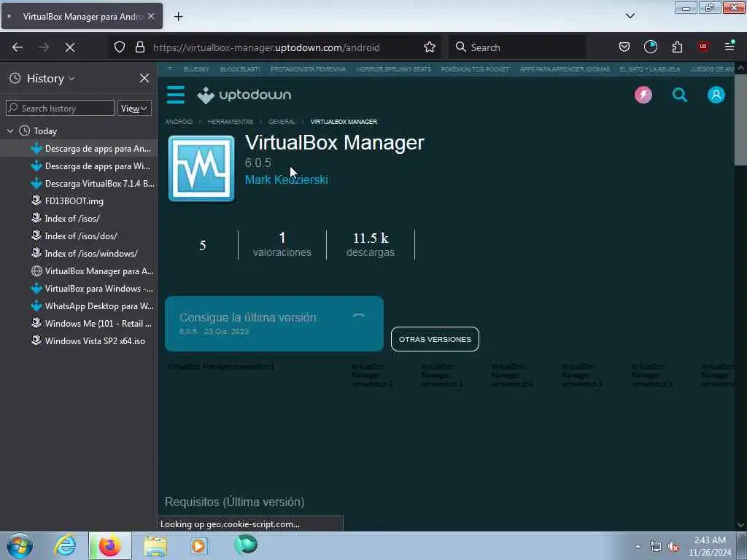Click the VirtualBox Manager app icon
Viewport: 747px width, 560px height.
click(x=201, y=168)
